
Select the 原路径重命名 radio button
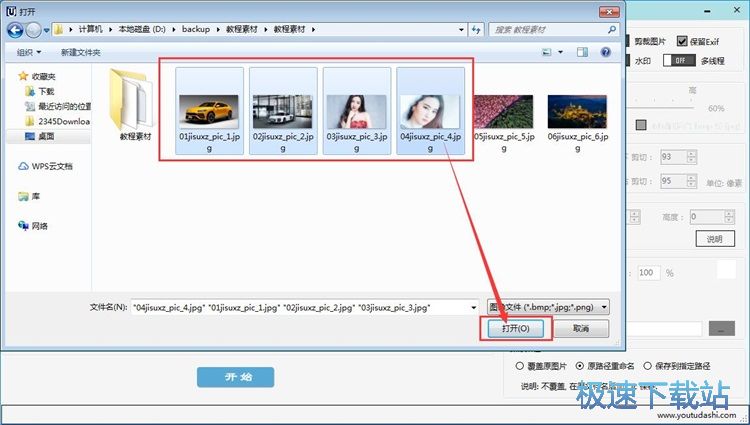point(580,366)
